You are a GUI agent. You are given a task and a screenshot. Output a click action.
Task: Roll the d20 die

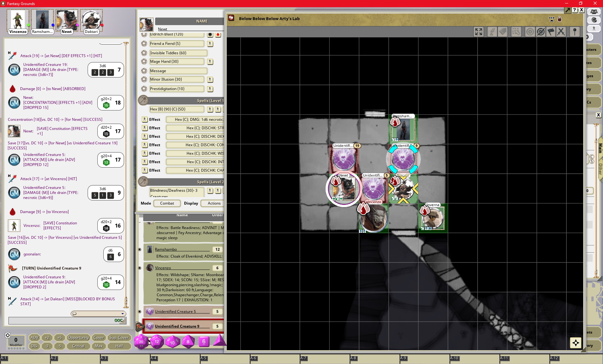[x=141, y=342]
